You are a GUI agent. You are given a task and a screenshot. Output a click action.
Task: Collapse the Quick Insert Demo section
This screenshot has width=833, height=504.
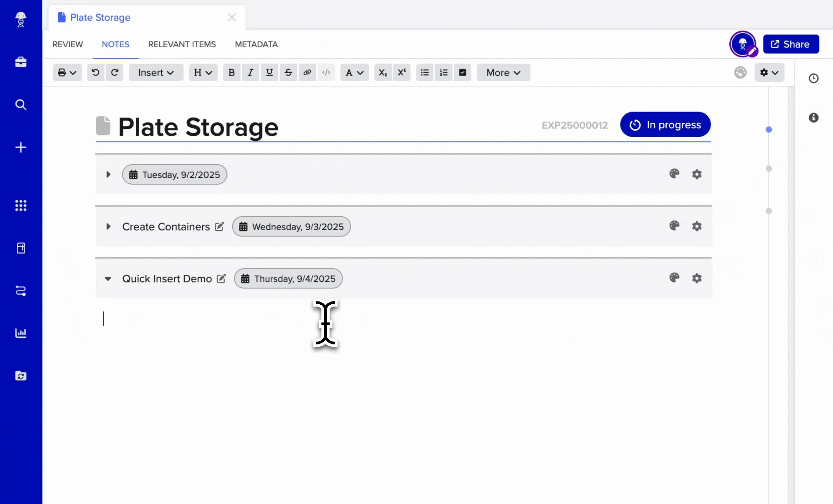coord(108,279)
